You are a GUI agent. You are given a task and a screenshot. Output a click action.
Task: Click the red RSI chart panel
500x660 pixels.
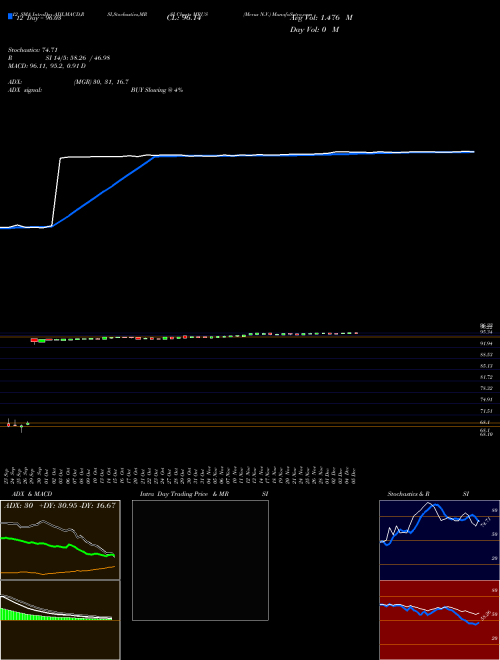(x=439, y=620)
